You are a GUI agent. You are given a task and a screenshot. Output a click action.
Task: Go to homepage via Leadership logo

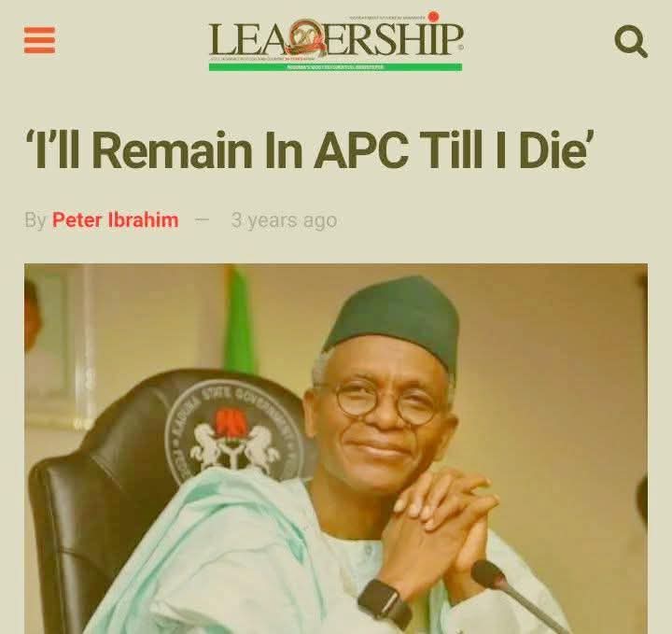(x=336, y=42)
